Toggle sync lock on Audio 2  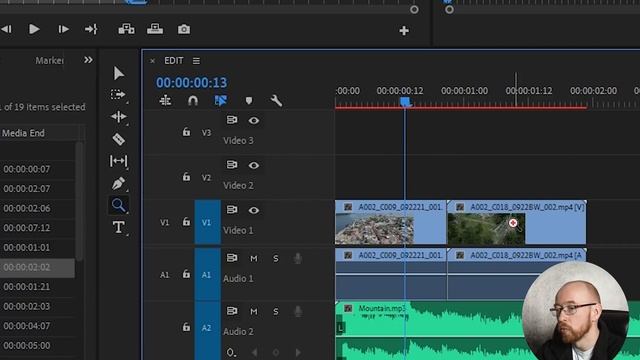(232, 311)
